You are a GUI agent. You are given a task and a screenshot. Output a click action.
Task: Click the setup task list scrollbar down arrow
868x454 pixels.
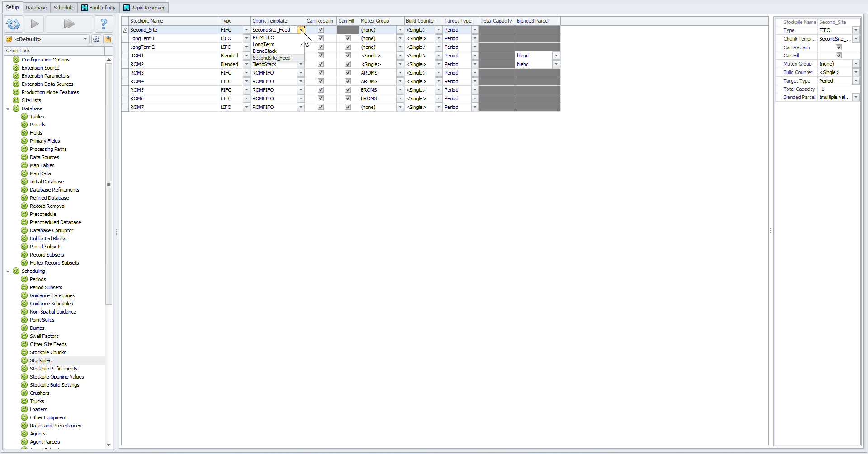tap(108, 445)
